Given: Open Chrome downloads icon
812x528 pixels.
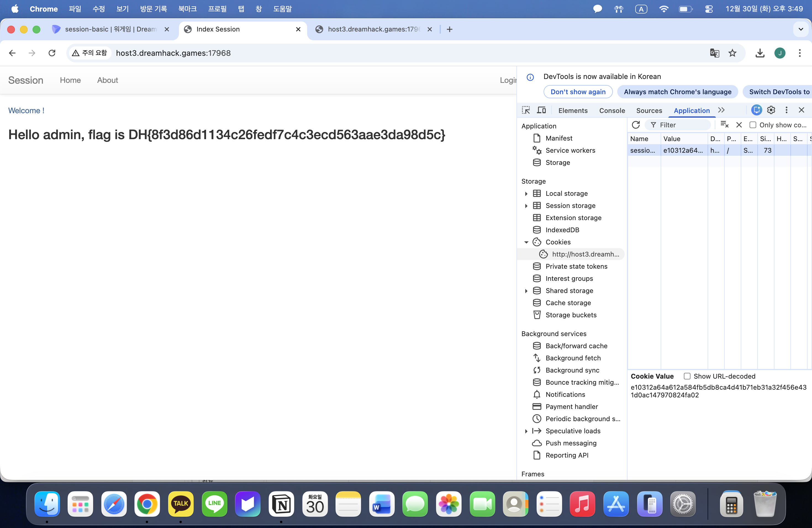Looking at the screenshot, I should point(760,53).
